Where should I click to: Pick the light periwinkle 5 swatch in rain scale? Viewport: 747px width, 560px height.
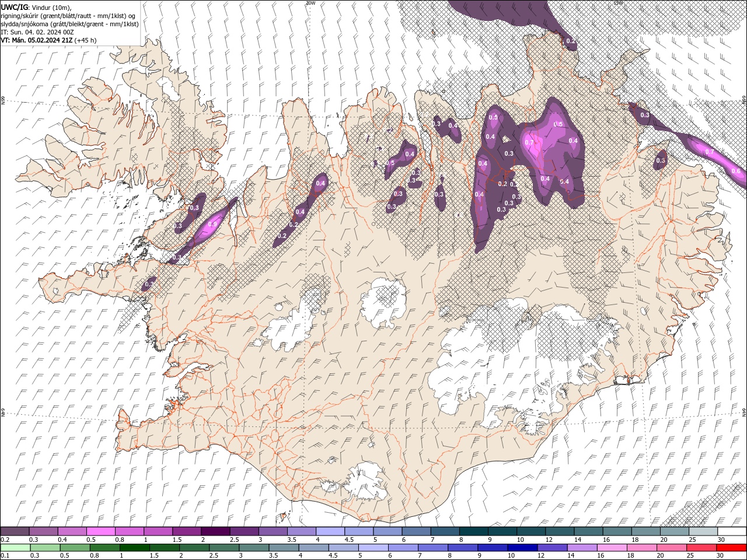pyautogui.click(x=373, y=548)
